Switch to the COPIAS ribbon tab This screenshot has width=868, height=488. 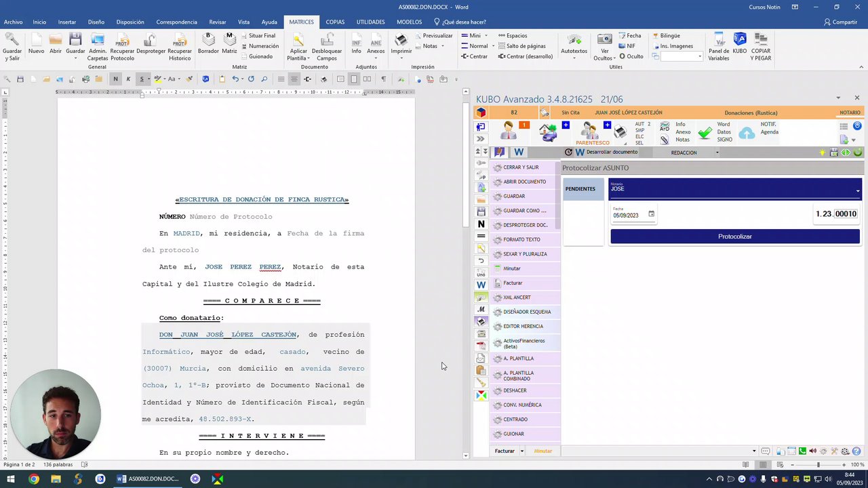tap(335, 22)
